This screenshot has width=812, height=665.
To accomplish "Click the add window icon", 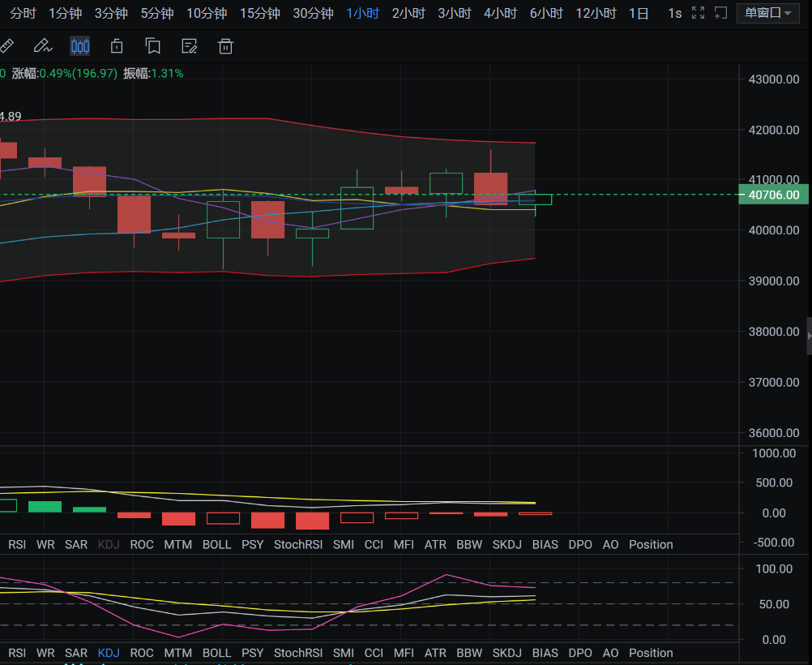I will (x=720, y=13).
